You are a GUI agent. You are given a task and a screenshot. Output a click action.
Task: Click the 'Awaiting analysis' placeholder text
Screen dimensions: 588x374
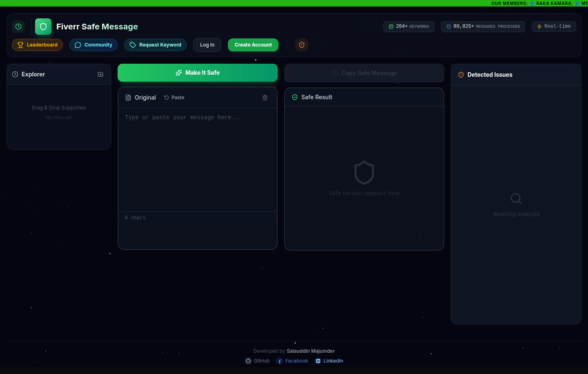click(516, 214)
